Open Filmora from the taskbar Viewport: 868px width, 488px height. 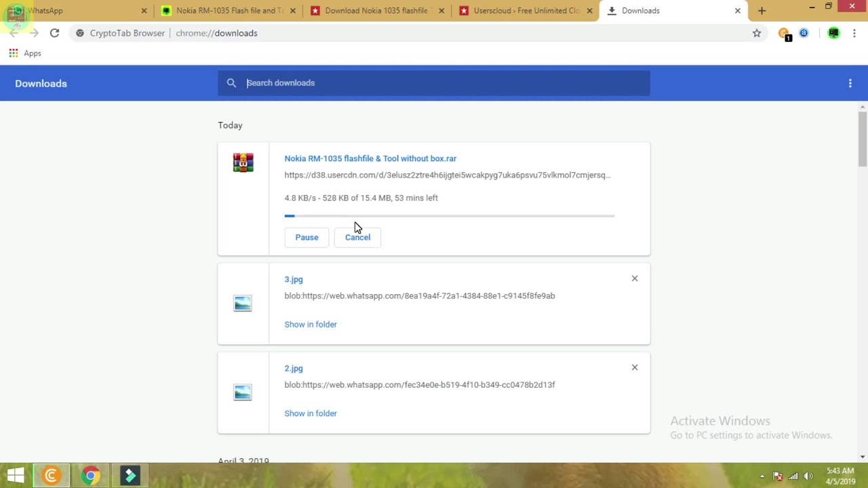pyautogui.click(x=130, y=475)
